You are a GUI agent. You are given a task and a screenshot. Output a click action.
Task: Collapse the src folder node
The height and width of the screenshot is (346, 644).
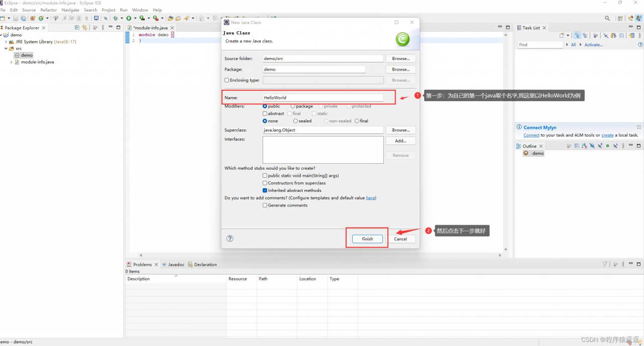point(6,49)
